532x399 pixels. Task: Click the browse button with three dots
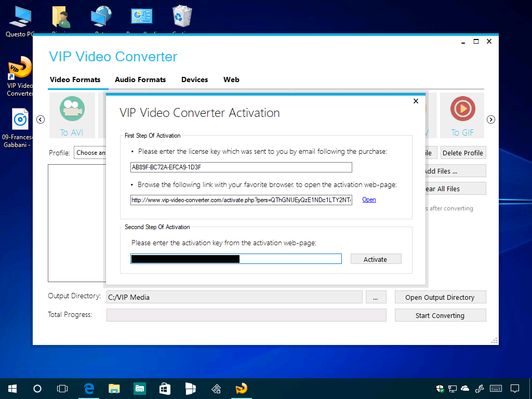[376, 297]
